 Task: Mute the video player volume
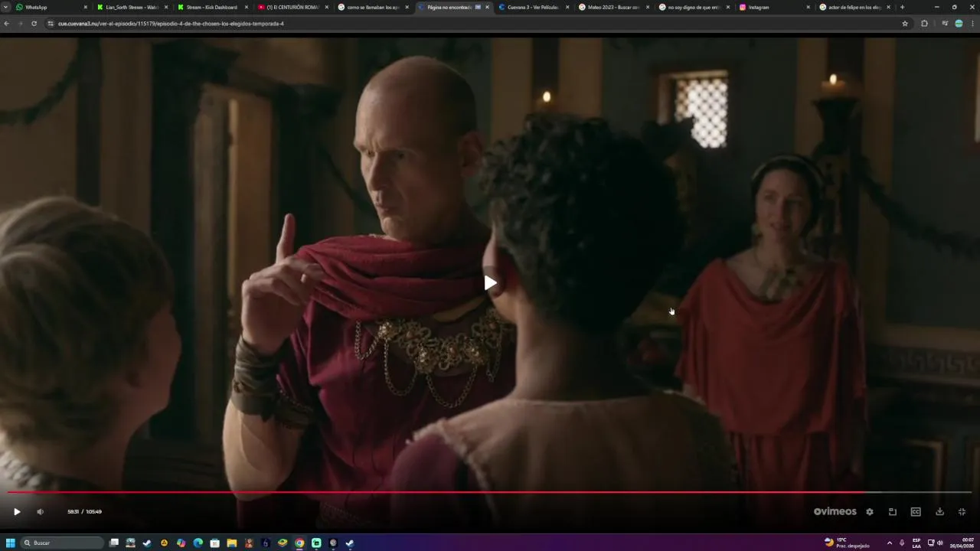41,512
